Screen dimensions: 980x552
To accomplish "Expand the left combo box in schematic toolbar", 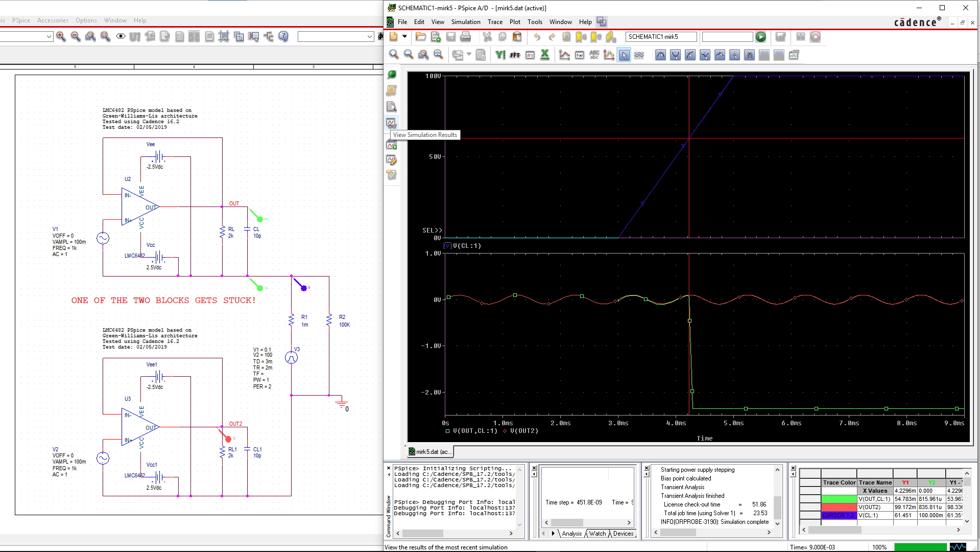I will pyautogui.click(x=49, y=37).
